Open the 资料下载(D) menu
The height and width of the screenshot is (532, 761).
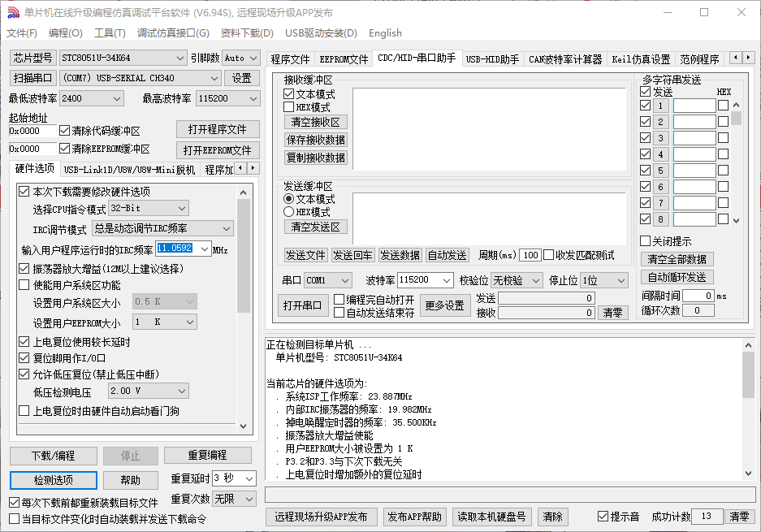click(247, 33)
